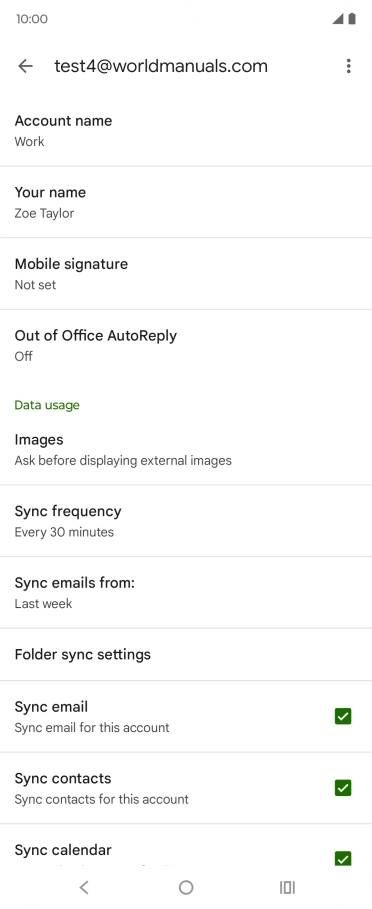
Task: Toggle the Sync contacts checkbox
Action: (343, 788)
